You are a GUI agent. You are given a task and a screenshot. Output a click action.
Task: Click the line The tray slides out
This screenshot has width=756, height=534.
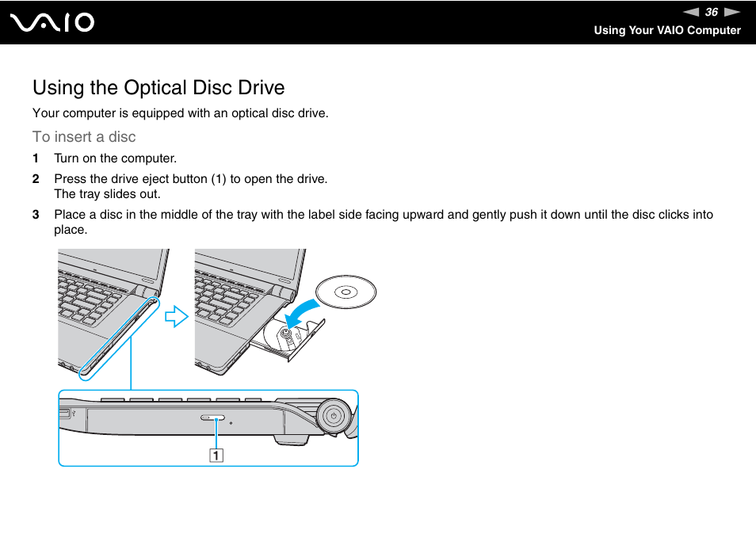click(107, 194)
